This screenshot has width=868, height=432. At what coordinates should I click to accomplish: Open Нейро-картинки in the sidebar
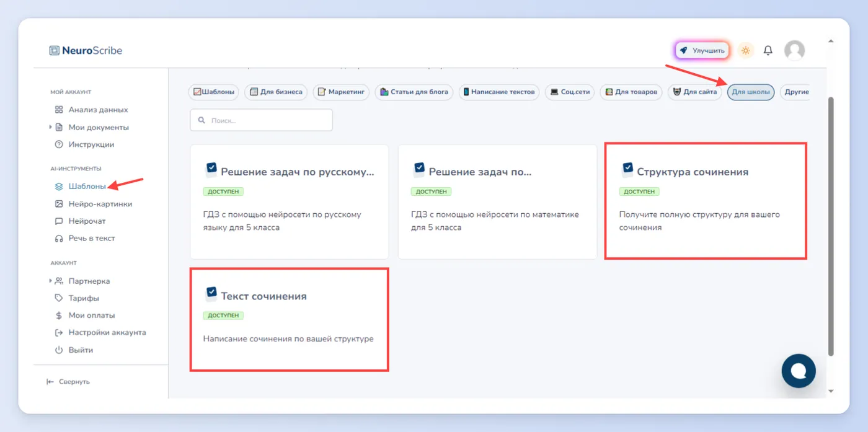94,204
